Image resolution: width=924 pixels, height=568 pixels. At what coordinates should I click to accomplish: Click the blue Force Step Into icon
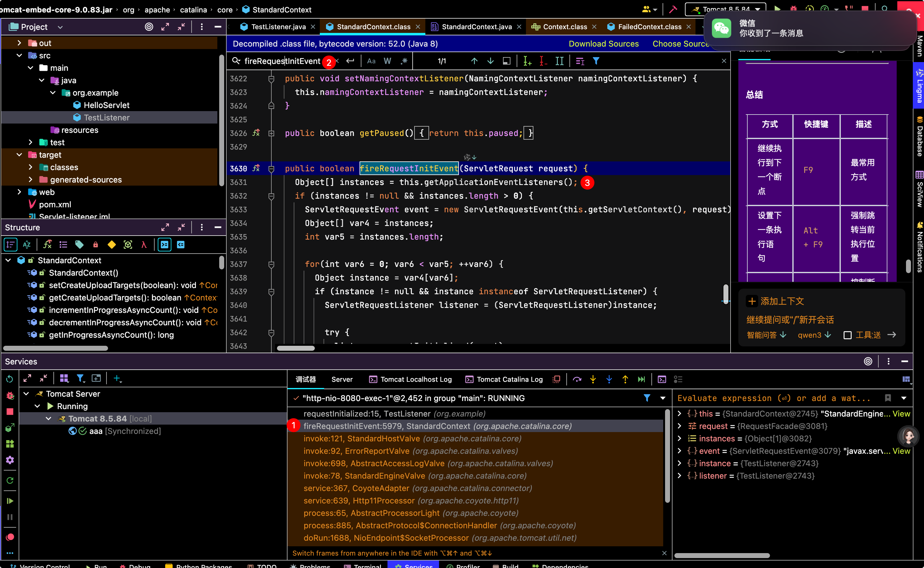609,379
